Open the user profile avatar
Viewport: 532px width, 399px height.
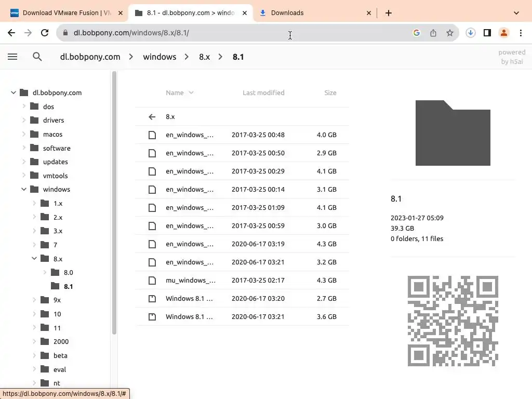pyautogui.click(x=504, y=33)
